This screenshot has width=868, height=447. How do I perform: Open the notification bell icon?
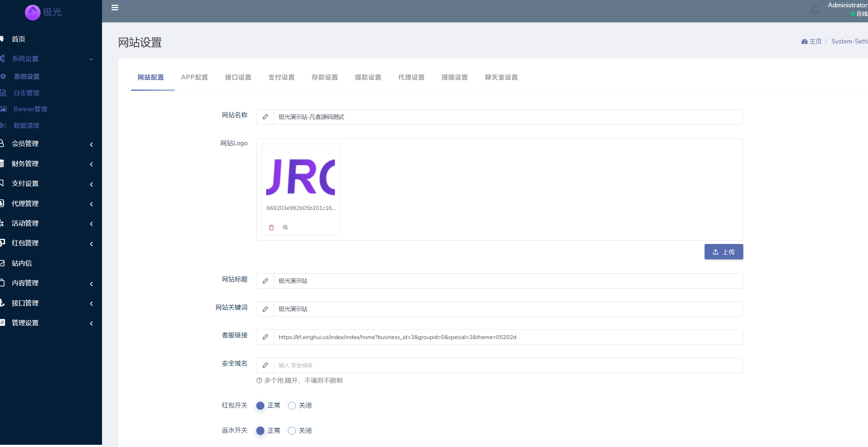tap(815, 10)
